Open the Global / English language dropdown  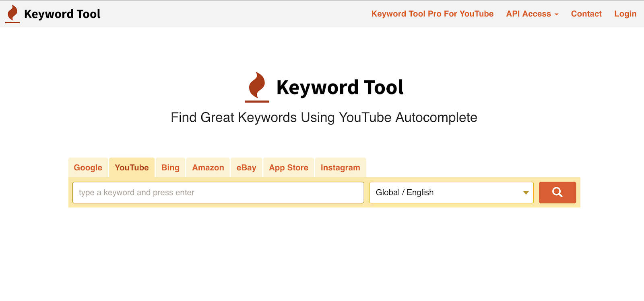pos(452,192)
